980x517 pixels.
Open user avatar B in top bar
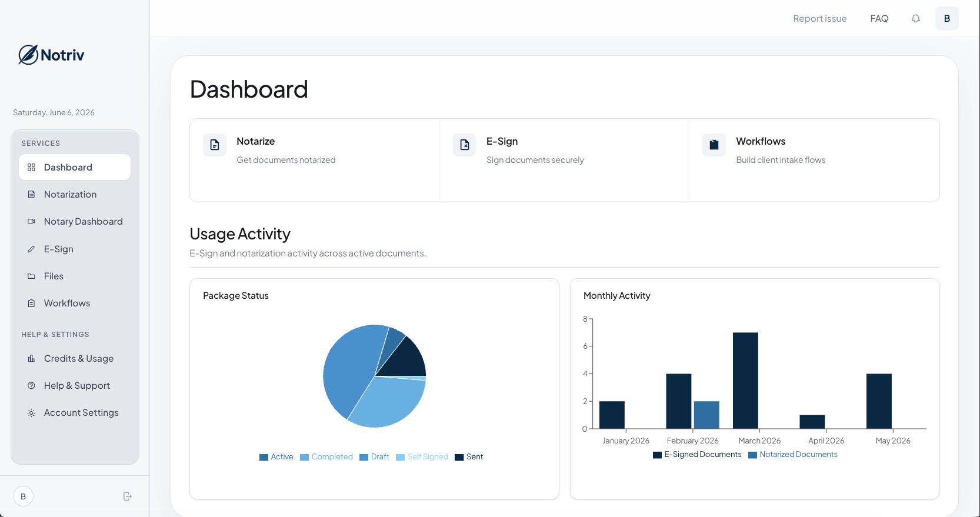coord(947,19)
